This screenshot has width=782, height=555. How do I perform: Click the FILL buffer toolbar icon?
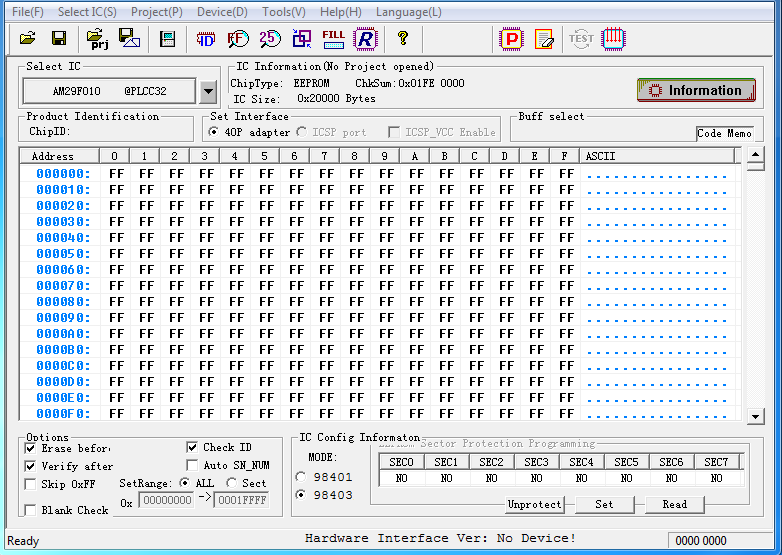(334, 38)
